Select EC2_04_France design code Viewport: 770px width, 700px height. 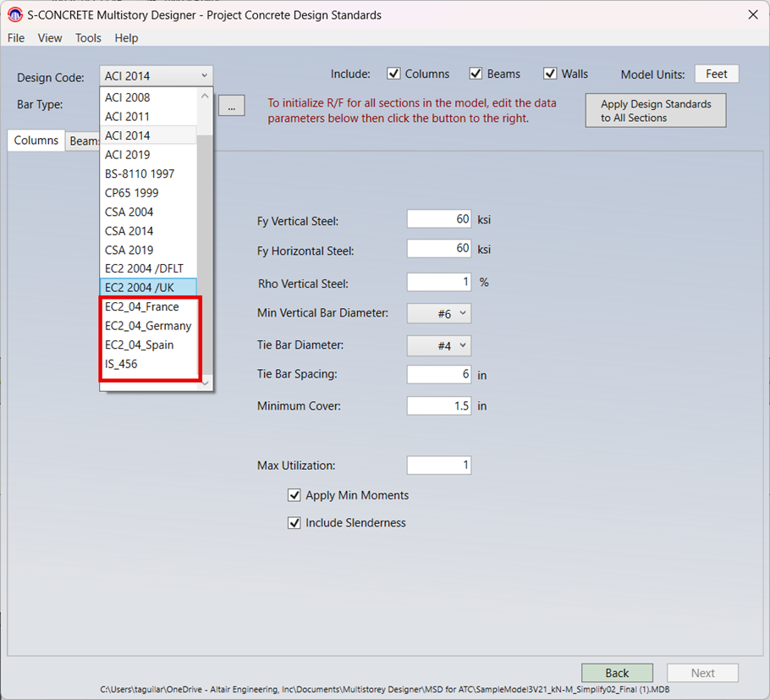click(148, 307)
